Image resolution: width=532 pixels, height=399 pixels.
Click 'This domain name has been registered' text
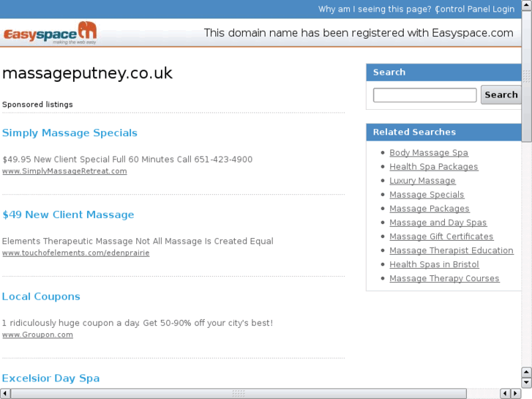point(359,33)
